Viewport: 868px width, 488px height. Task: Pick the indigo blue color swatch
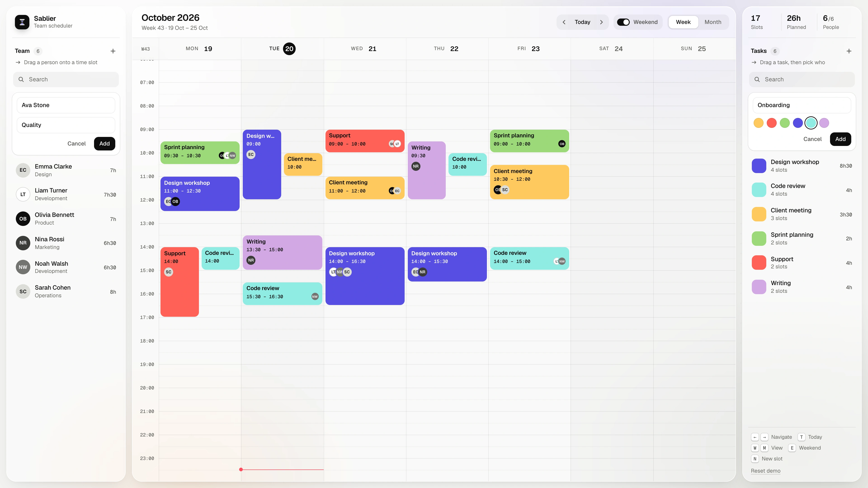798,123
